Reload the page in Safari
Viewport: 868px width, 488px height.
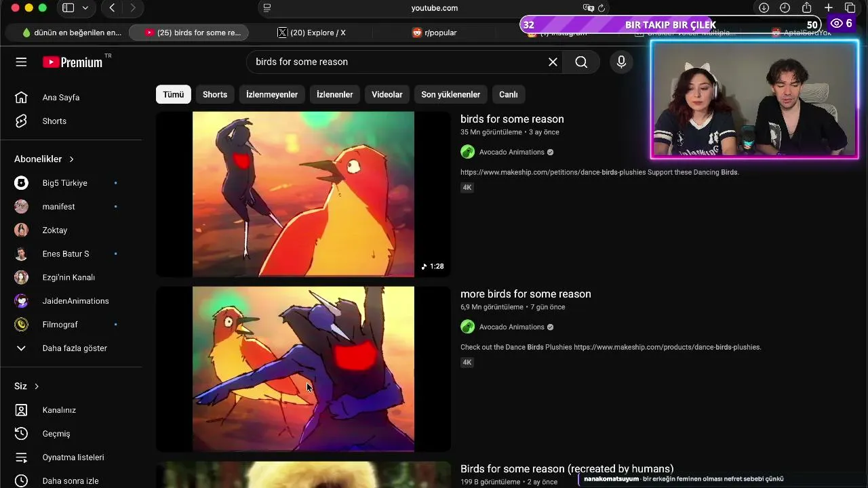pyautogui.click(x=601, y=8)
